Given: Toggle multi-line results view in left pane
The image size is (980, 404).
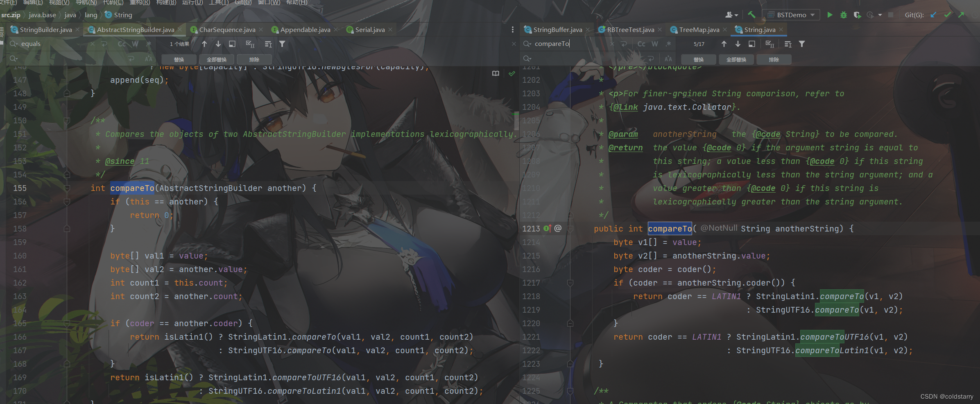Looking at the screenshot, I should pyautogui.click(x=268, y=44).
